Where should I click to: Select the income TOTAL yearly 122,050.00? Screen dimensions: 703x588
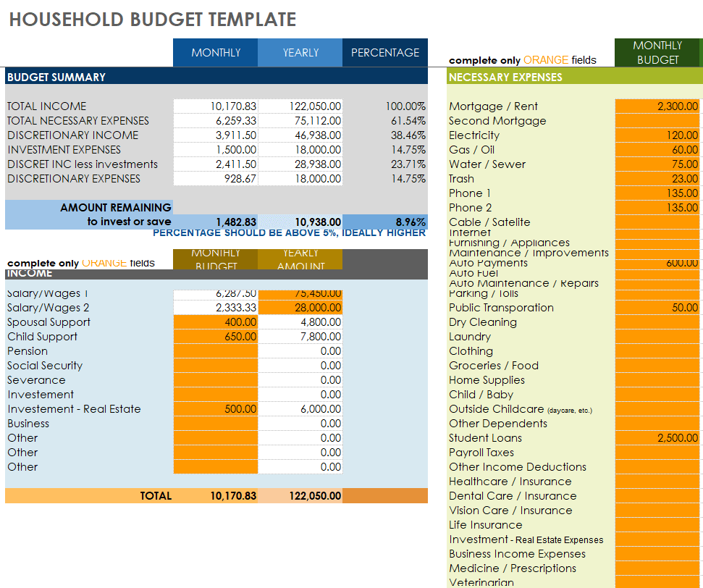click(300, 495)
